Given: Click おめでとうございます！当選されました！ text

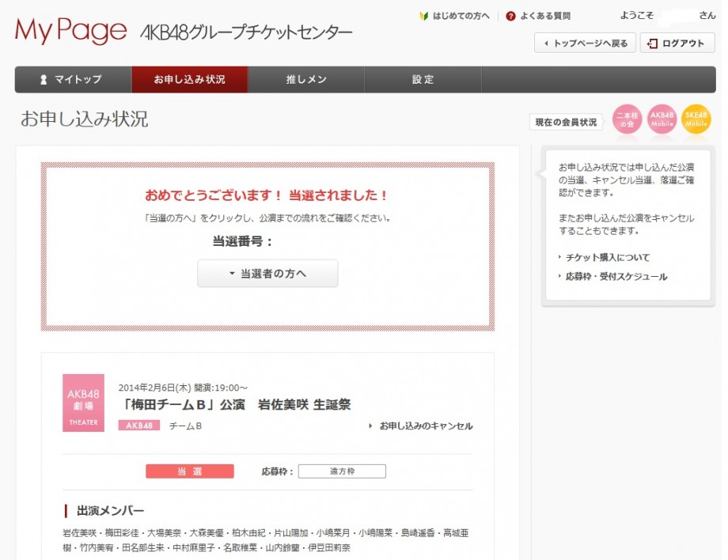Looking at the screenshot, I should click(x=267, y=195).
